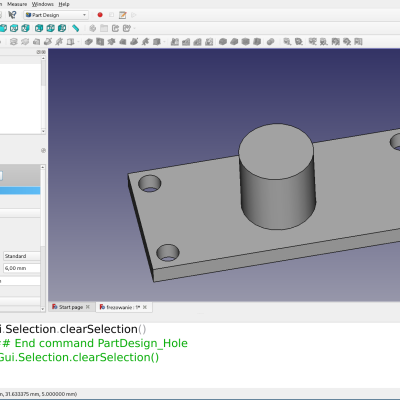Open the Help menu

coord(64,4)
